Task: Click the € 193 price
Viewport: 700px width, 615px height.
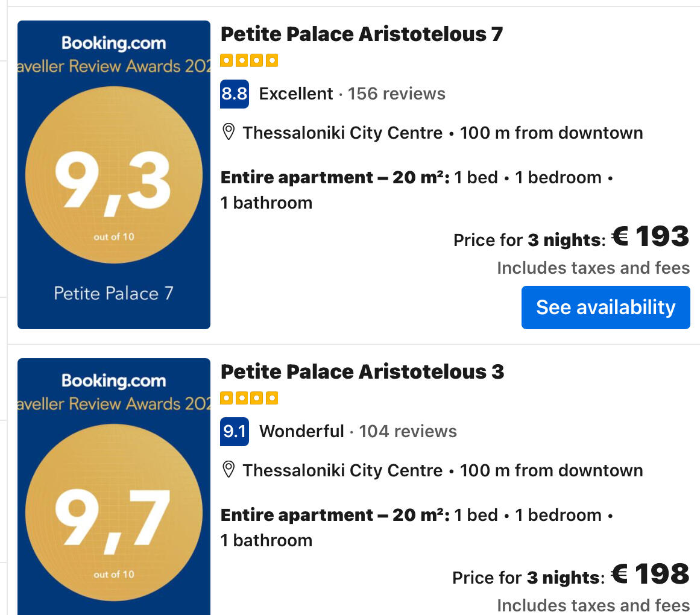Action: point(650,237)
